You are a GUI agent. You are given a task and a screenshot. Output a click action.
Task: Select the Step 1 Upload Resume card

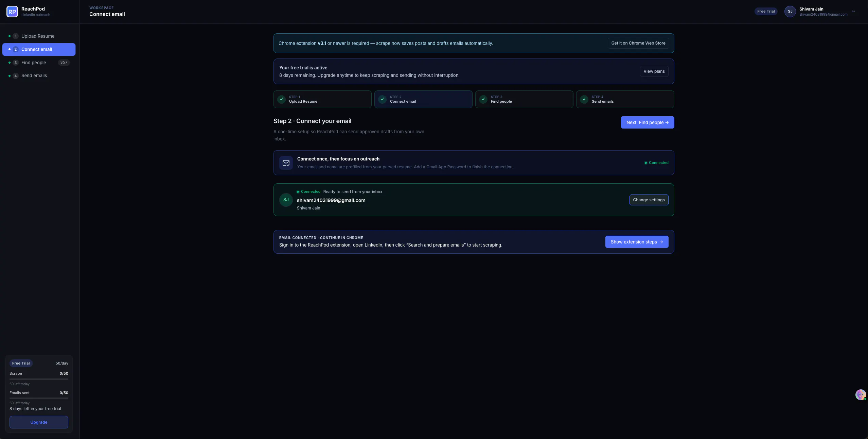pyautogui.click(x=322, y=99)
